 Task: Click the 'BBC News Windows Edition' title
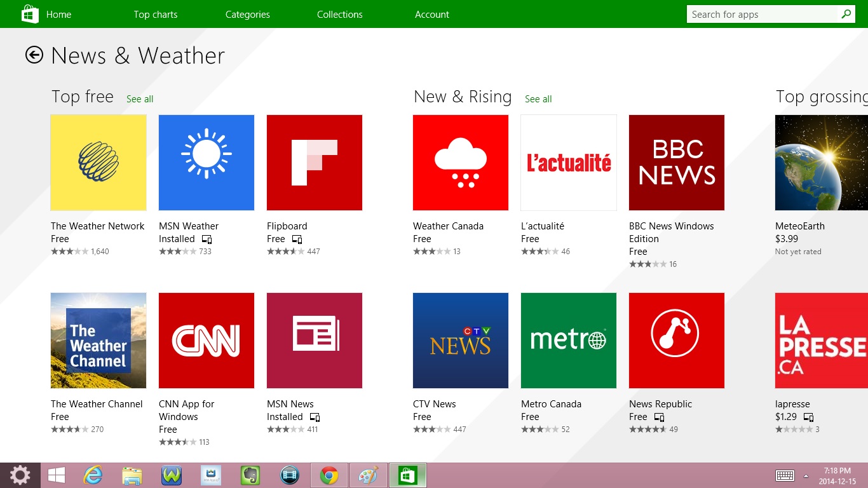point(672,232)
